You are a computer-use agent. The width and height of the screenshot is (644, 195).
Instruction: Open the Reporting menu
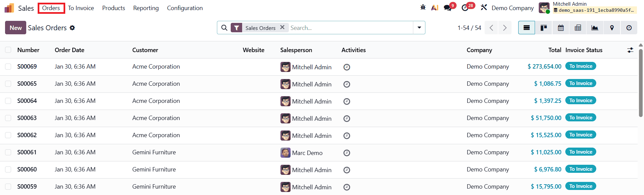(146, 8)
